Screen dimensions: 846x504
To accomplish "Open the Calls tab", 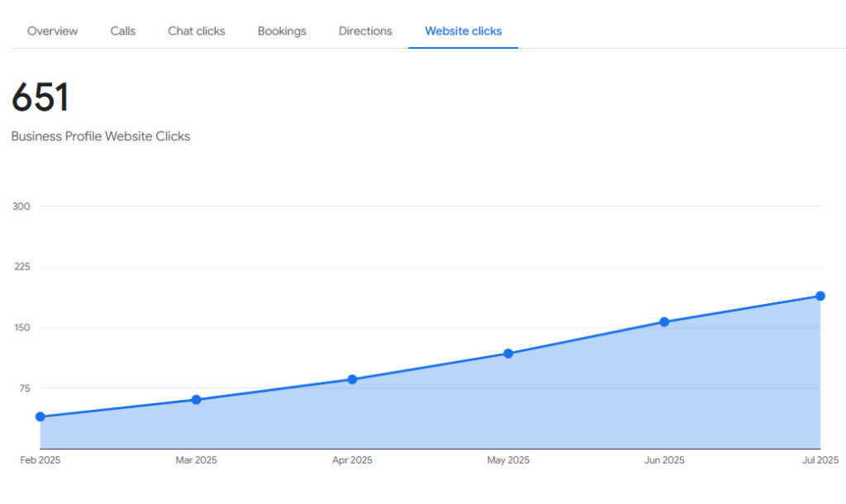I will (123, 31).
